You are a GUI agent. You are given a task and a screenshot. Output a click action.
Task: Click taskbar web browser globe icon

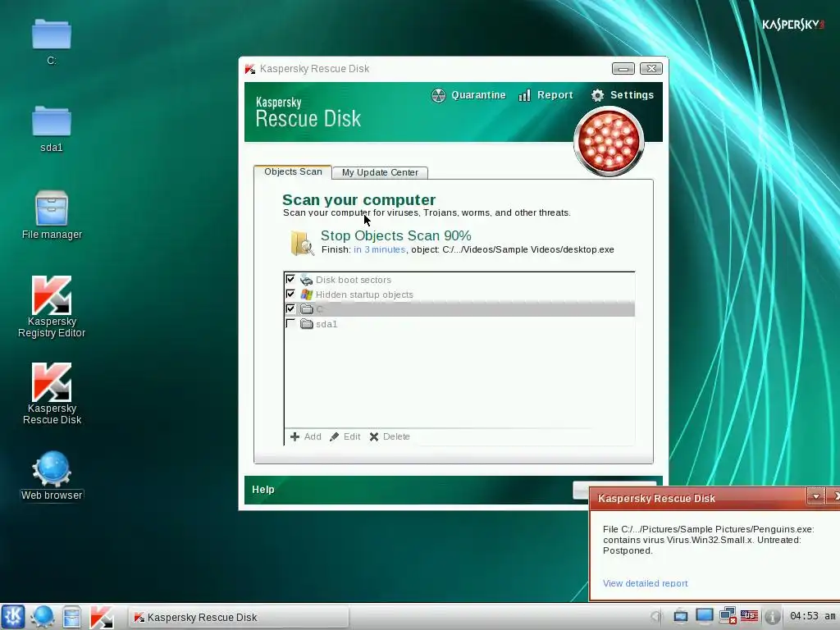click(43, 617)
